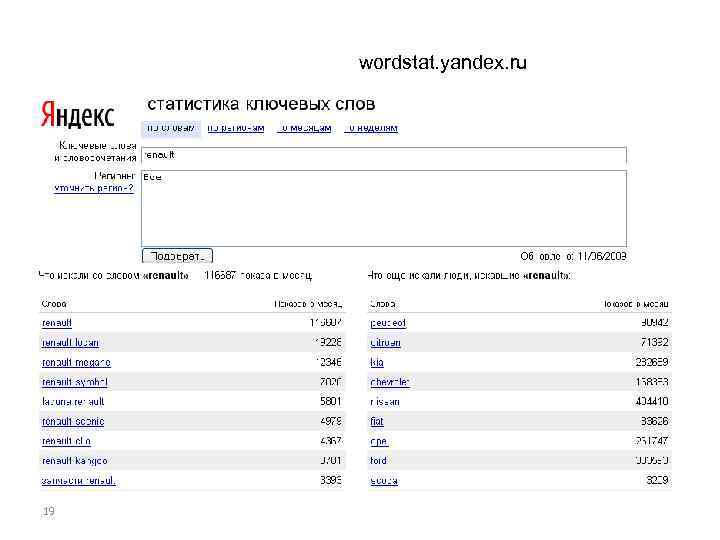The width and height of the screenshot is (720, 540).
Task: Click the value 71392 for citroen
Action: [654, 343]
